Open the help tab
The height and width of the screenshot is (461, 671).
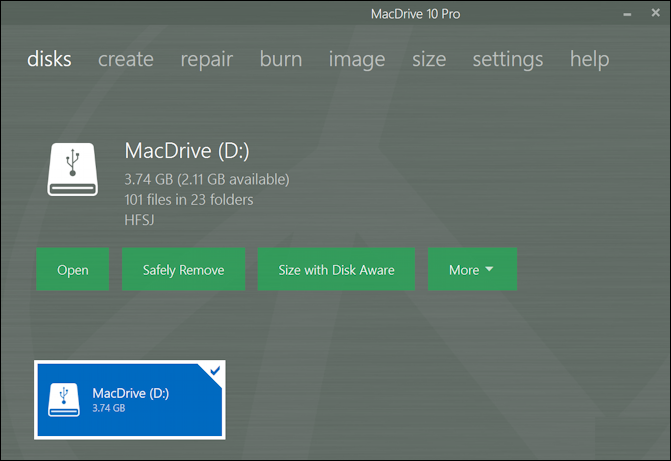(x=589, y=59)
